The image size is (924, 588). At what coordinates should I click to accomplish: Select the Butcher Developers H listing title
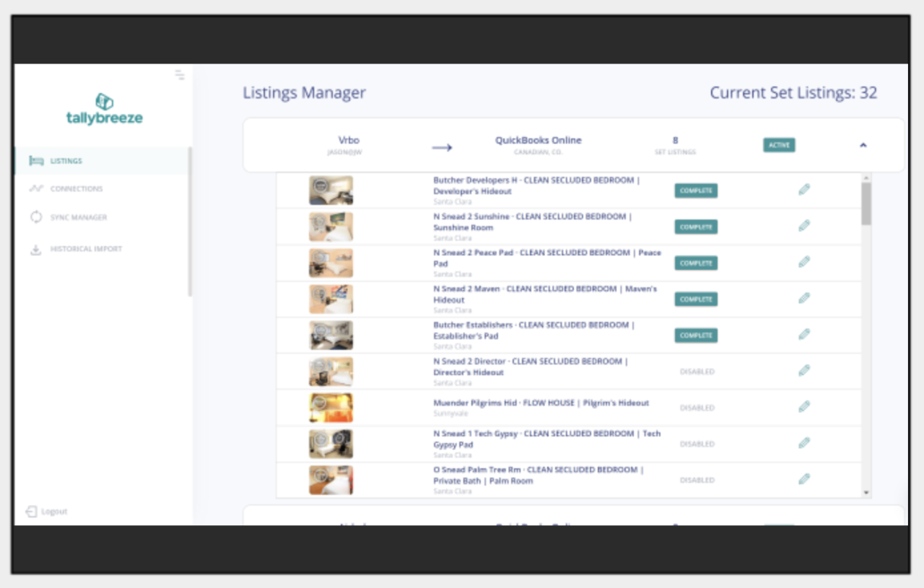coord(536,186)
